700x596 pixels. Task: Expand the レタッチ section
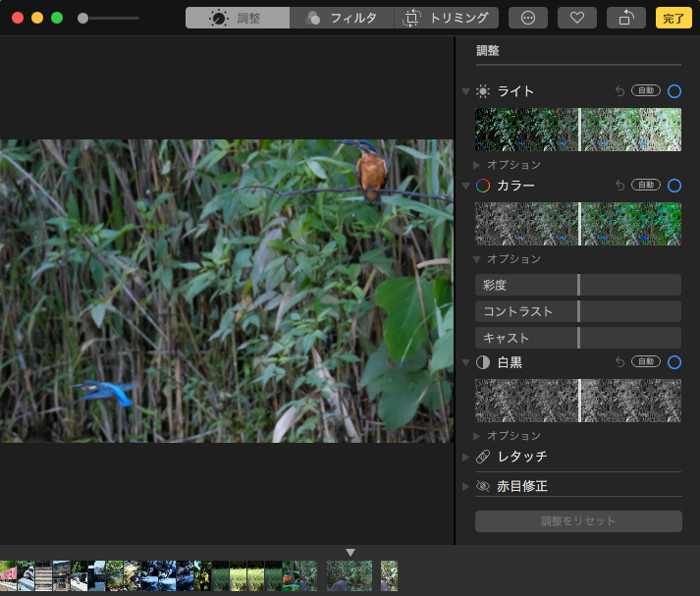coord(465,457)
